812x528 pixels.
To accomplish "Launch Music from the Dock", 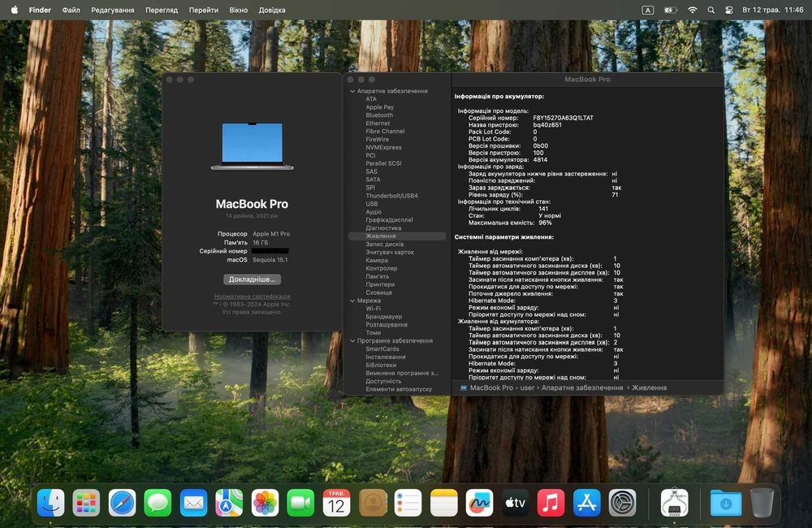I will click(551, 502).
